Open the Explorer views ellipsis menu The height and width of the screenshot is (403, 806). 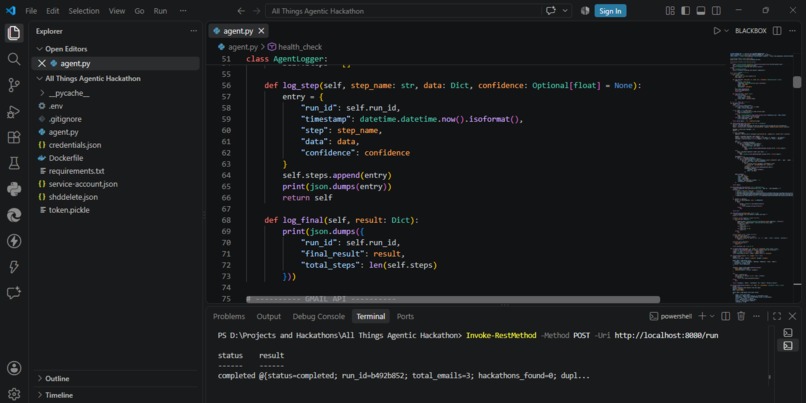pos(193,31)
